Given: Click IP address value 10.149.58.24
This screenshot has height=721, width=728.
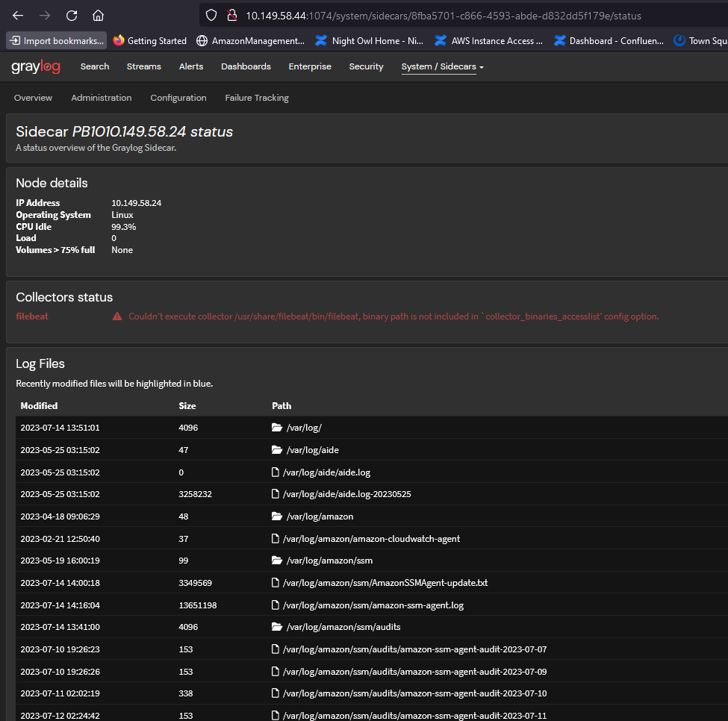Looking at the screenshot, I should point(137,203).
